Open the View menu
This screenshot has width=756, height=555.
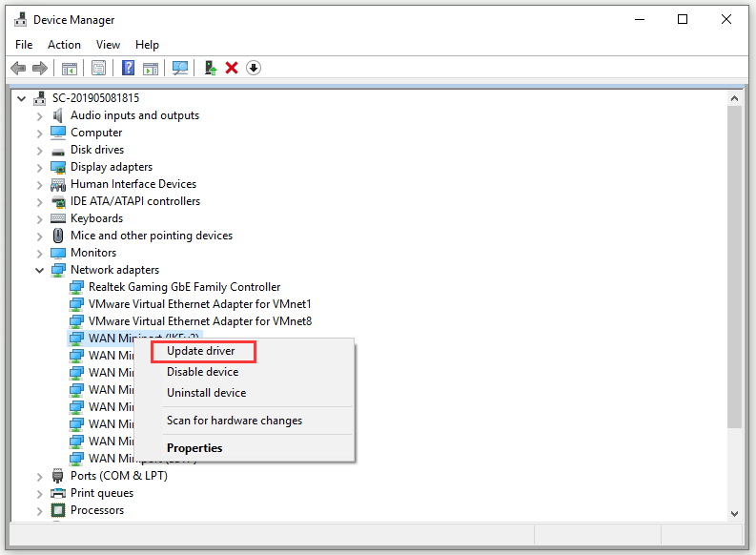pyautogui.click(x=108, y=45)
